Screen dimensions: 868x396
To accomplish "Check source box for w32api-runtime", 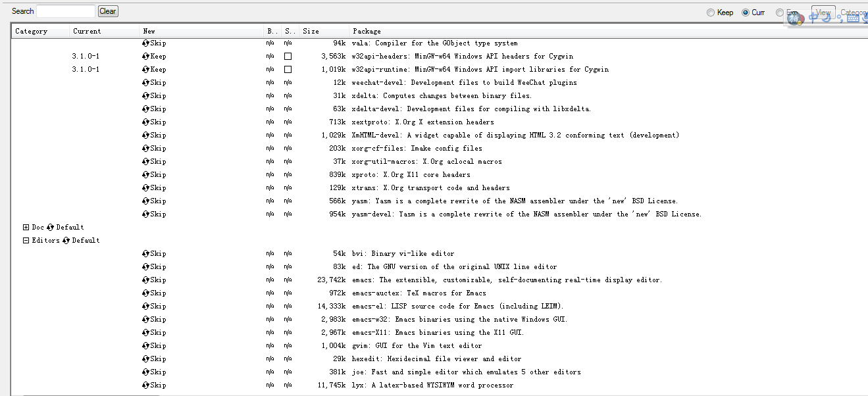I will [288, 70].
